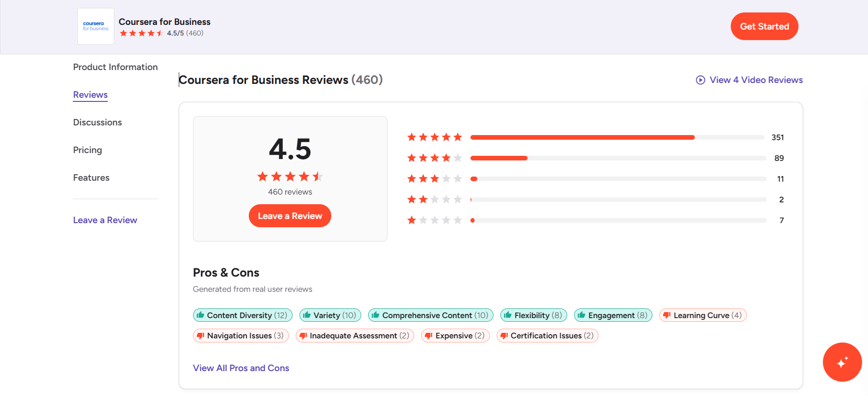
Task: Click the thumbs-down icon on Expensive
Action: [428, 336]
